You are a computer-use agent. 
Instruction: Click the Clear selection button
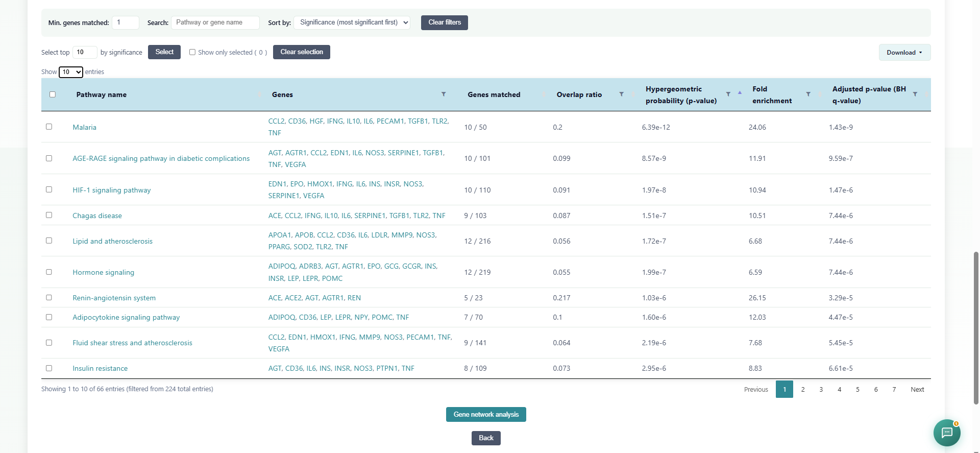pos(302,52)
